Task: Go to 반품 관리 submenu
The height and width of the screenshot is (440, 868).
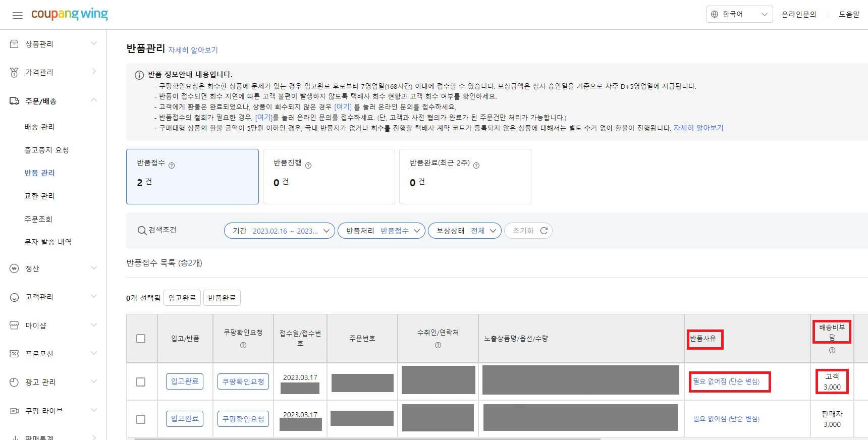Action: tap(39, 173)
